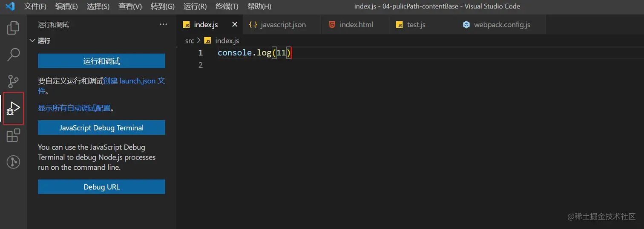Open the 文件(F) menu
The width and height of the screenshot is (644, 229).
pos(35,6)
